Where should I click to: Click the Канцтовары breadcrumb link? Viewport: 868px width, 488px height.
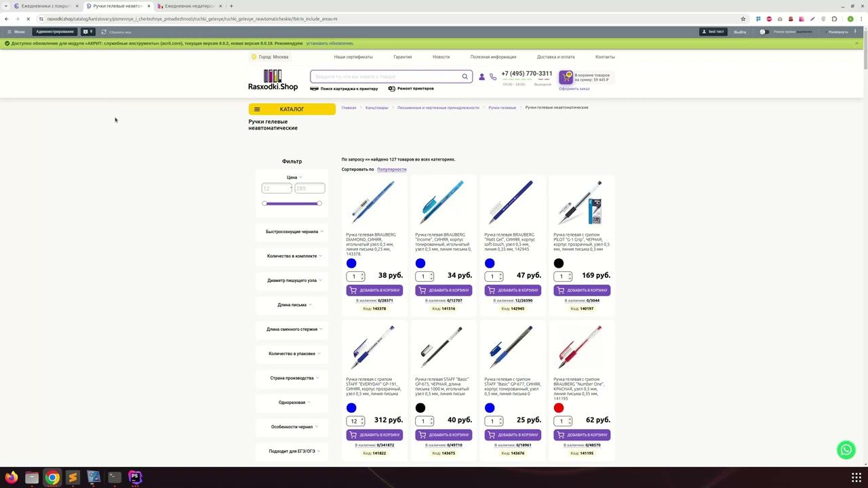(x=377, y=108)
